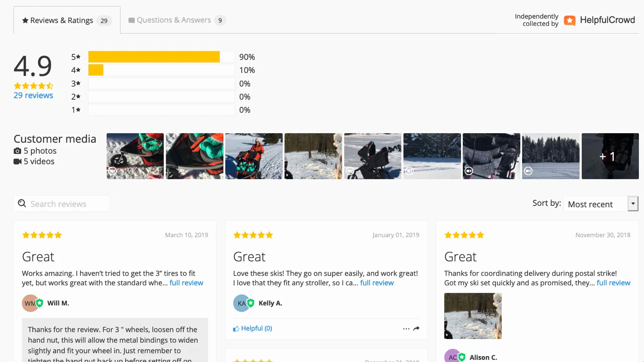Mark Kelly A.'s review as Helpful
Screen dimensions: 644x362
click(x=253, y=329)
